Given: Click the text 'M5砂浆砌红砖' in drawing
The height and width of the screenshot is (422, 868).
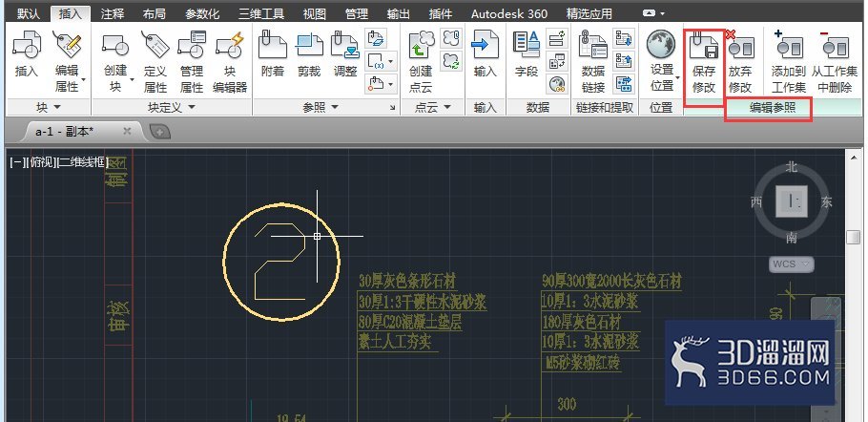Looking at the screenshot, I should [583, 363].
